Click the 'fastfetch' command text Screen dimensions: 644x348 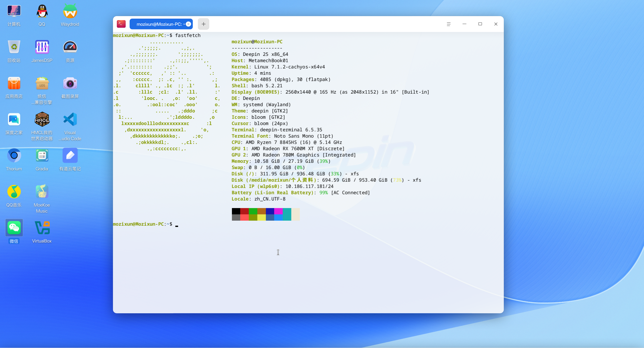point(188,35)
